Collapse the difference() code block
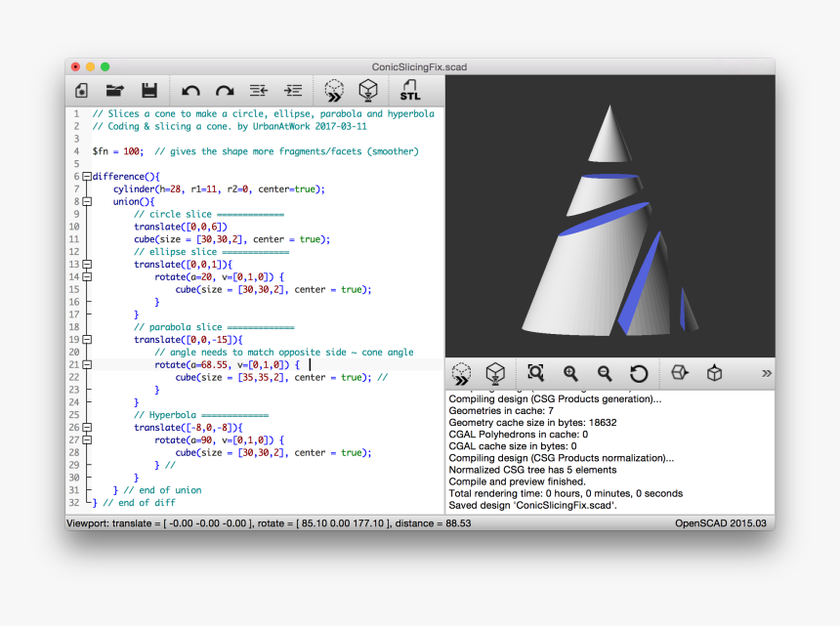840x626 pixels. [87, 176]
